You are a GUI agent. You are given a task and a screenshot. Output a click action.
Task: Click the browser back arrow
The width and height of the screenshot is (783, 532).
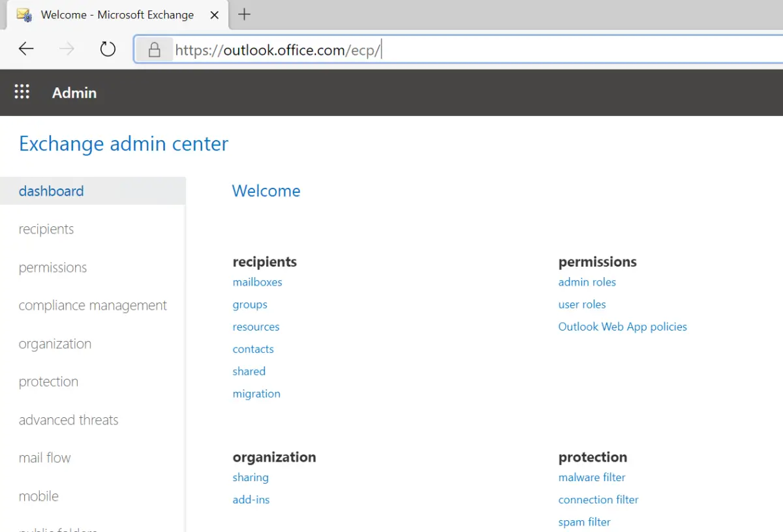[x=25, y=49]
